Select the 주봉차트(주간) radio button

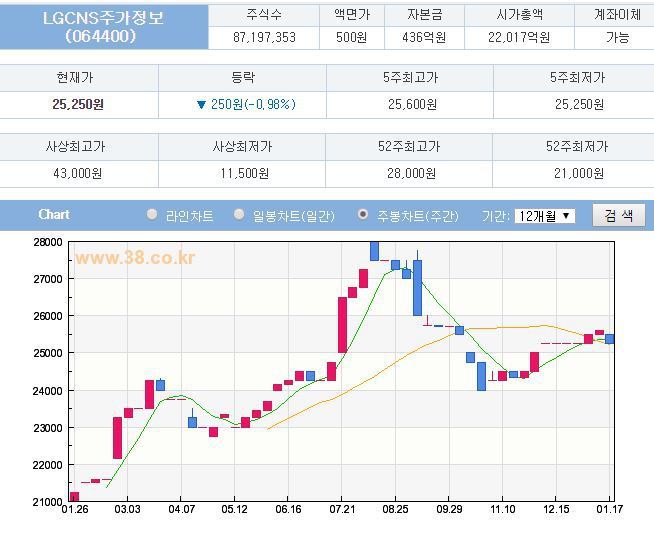(x=363, y=214)
